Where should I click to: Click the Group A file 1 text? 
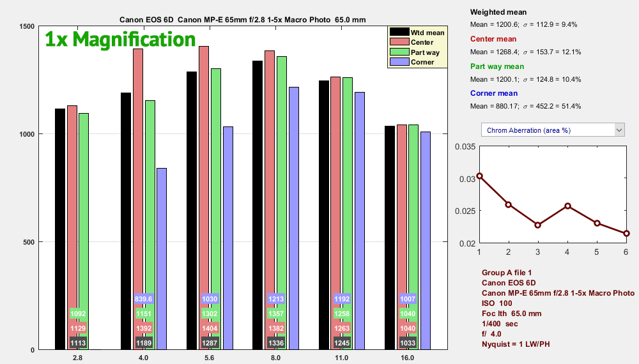pyautogui.click(x=507, y=273)
